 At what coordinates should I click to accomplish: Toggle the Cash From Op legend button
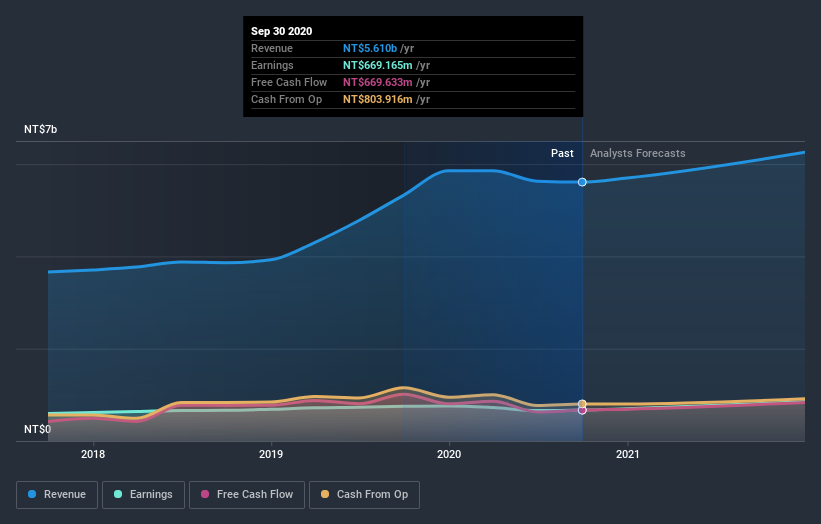pyautogui.click(x=364, y=495)
